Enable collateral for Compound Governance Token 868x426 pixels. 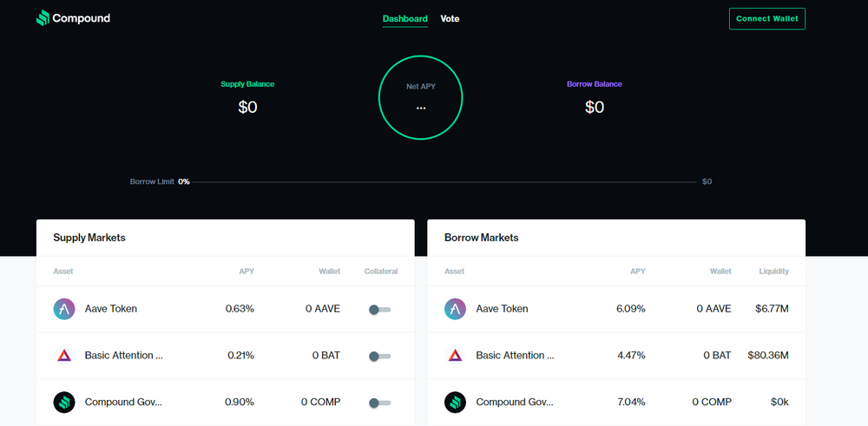coord(380,403)
